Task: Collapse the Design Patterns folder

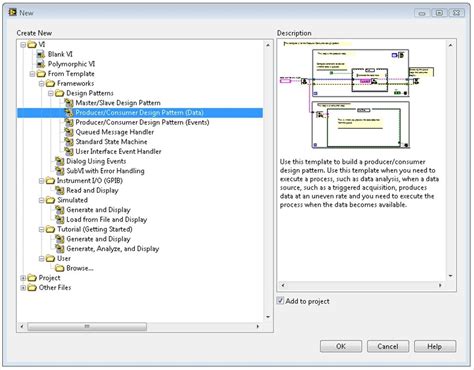Action: (x=51, y=93)
